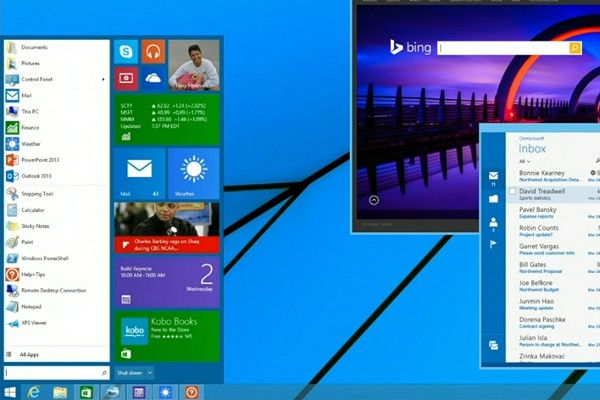The image size is (600, 400).
Task: Open Control Panel in Start menu
Action: click(57, 80)
